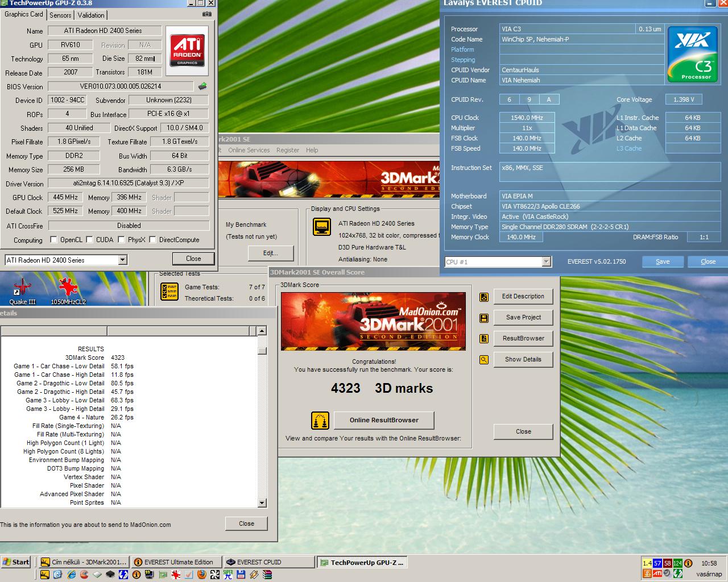Open the Register menu in 3DMark
This screenshot has height=582, width=728.
pyautogui.click(x=288, y=150)
